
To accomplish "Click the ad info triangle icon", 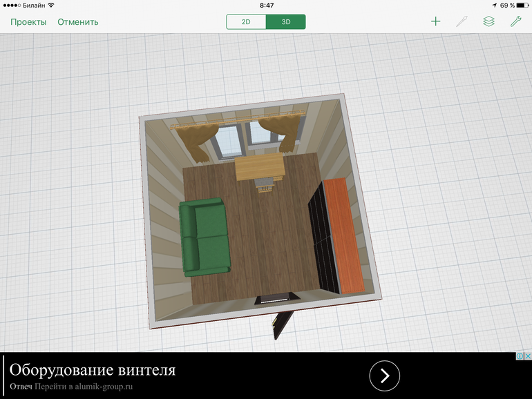I will pyautogui.click(x=520, y=356).
